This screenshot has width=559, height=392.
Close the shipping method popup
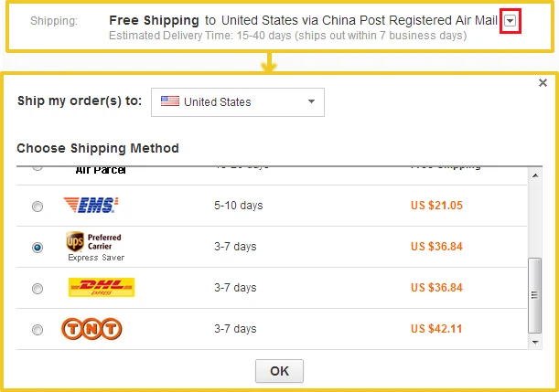pos(543,83)
